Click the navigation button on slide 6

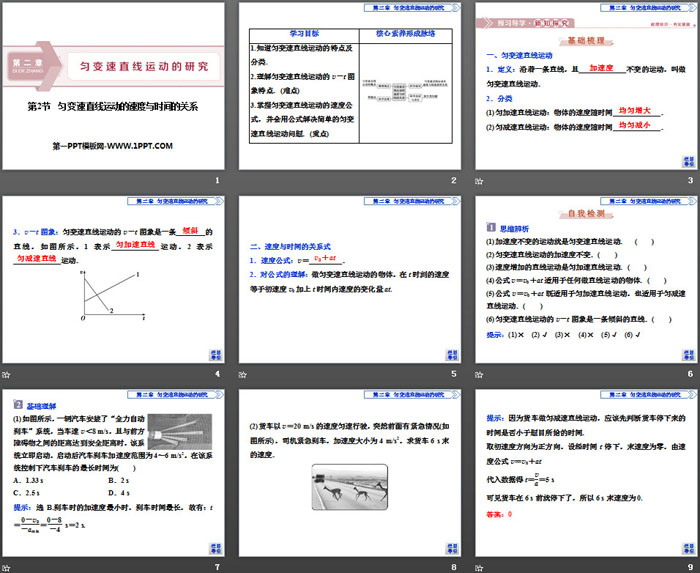pyautogui.click(x=689, y=354)
